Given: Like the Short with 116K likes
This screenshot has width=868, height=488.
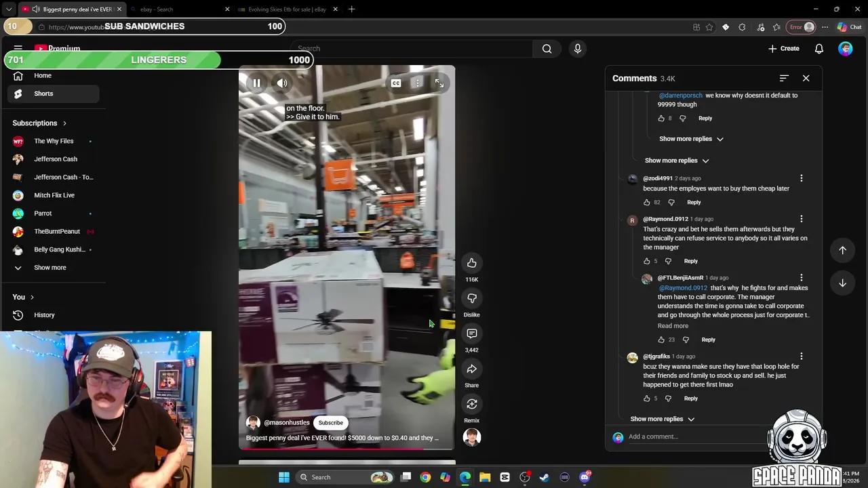Looking at the screenshot, I should 472,263.
